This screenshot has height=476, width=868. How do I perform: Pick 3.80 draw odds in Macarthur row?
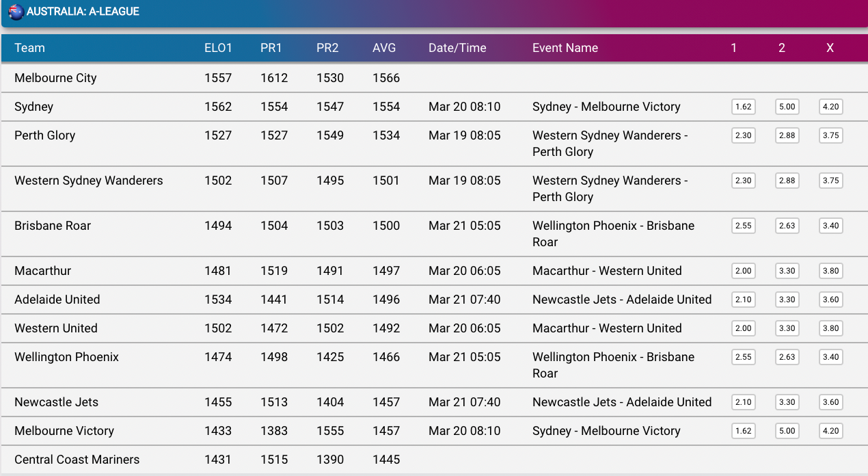830,271
